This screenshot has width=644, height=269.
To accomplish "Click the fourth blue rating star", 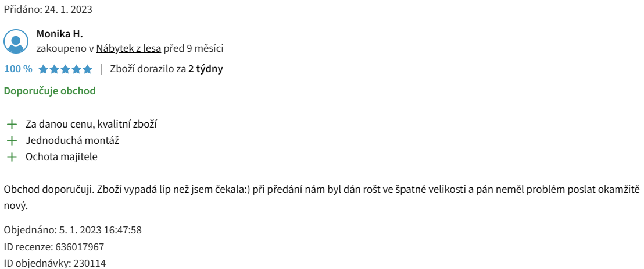I will pos(76,69).
